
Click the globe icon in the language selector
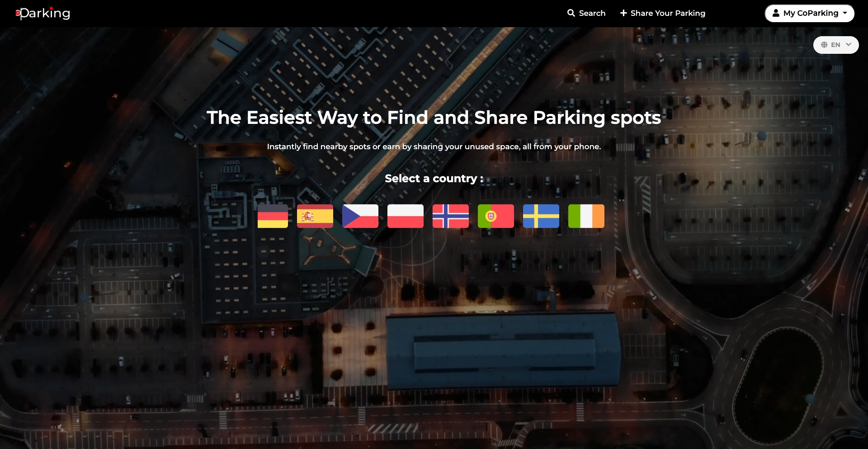[825, 45]
